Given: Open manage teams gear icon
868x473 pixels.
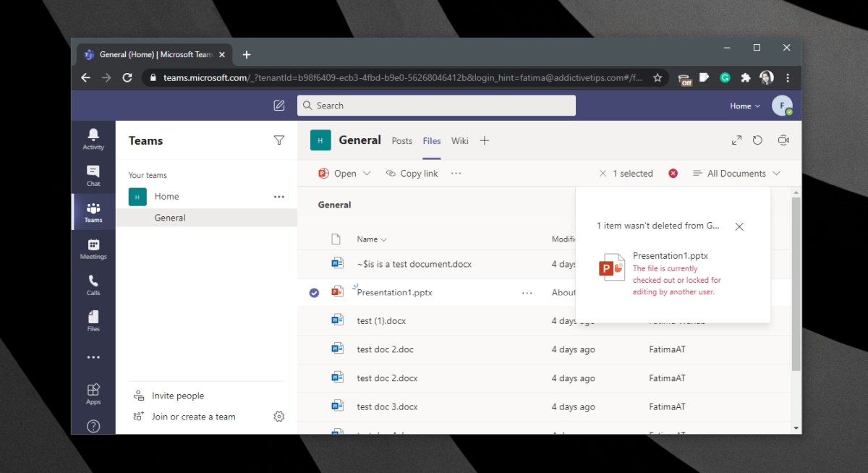Looking at the screenshot, I should (x=279, y=417).
